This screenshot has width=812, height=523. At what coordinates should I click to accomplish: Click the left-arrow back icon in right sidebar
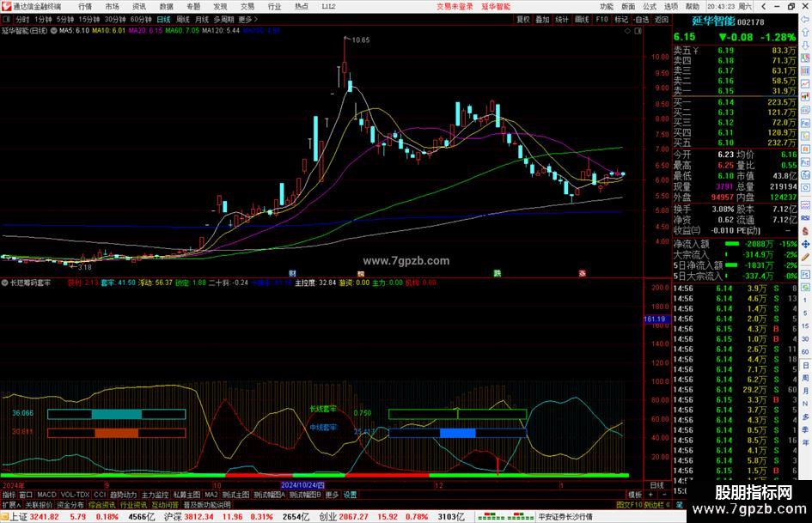click(805, 19)
